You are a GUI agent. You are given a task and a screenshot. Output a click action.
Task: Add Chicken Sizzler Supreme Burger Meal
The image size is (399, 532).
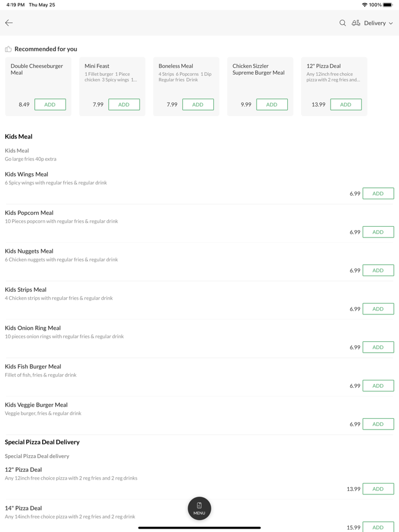[272, 104]
